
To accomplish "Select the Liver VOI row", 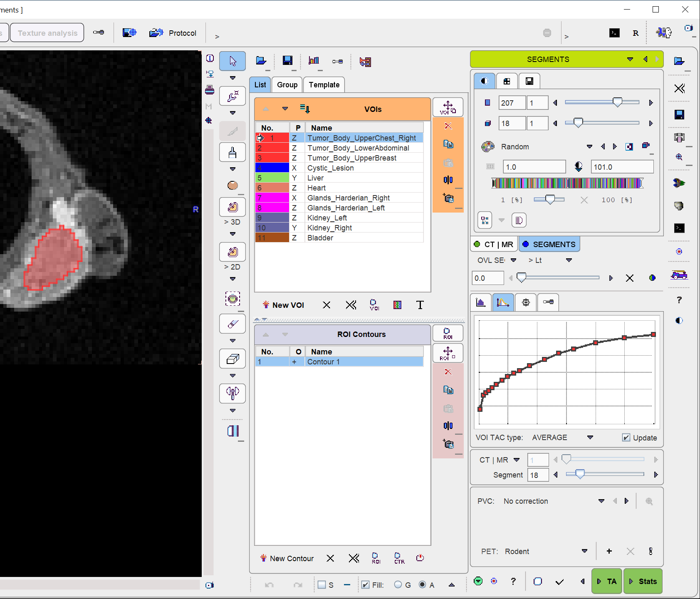I will 339,178.
